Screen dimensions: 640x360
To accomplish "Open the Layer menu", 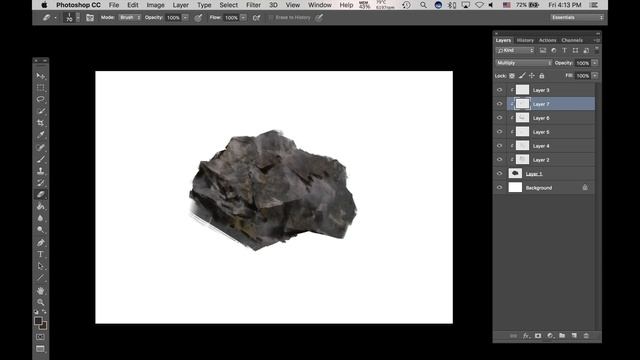I will pos(180,5).
